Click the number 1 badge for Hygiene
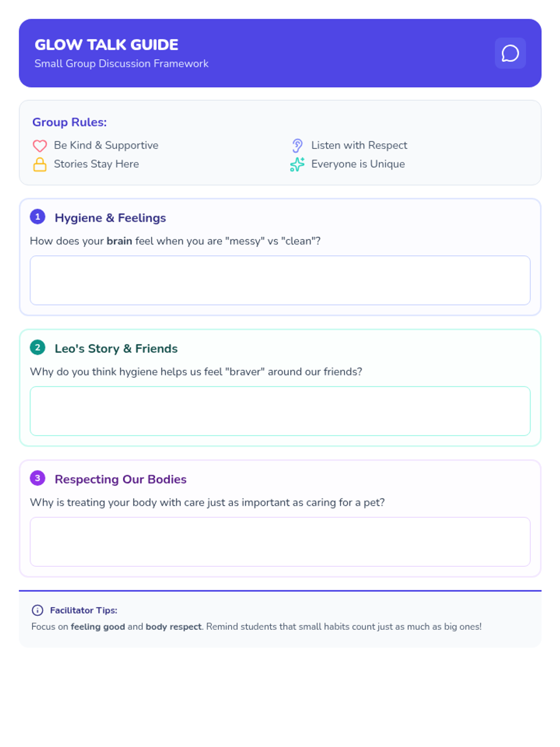 click(37, 217)
